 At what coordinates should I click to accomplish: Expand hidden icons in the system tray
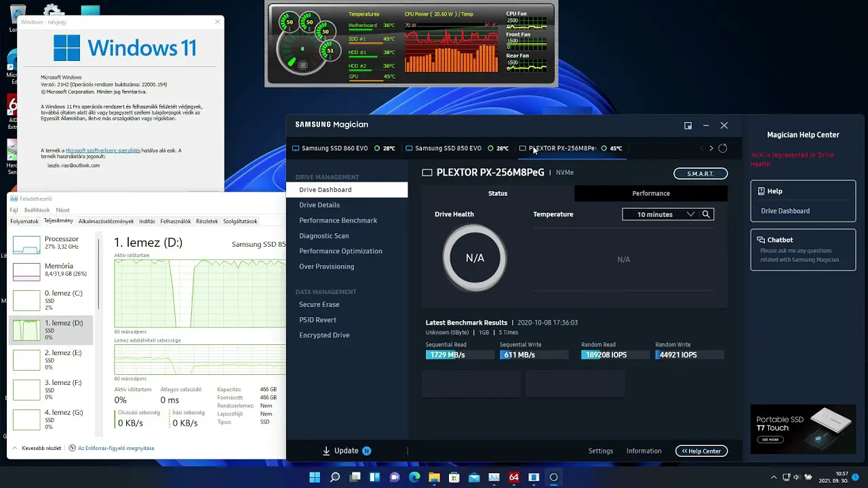click(773, 478)
